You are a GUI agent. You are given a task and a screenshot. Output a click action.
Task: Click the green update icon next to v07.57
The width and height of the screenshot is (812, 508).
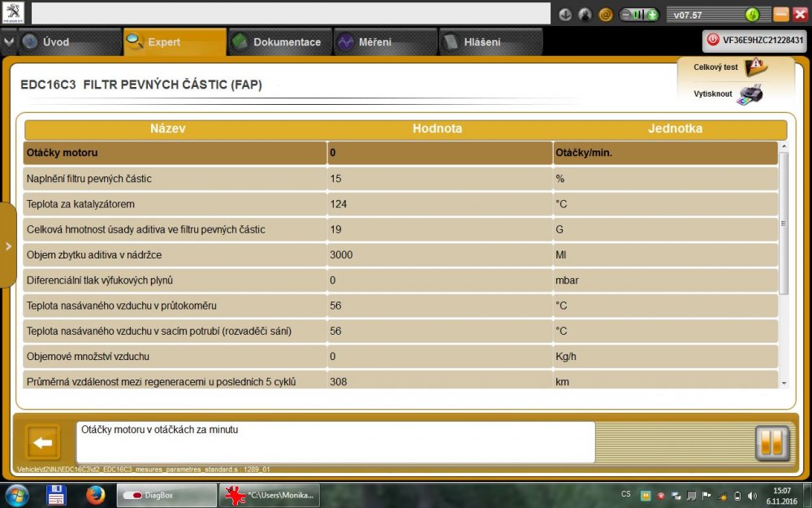751,15
